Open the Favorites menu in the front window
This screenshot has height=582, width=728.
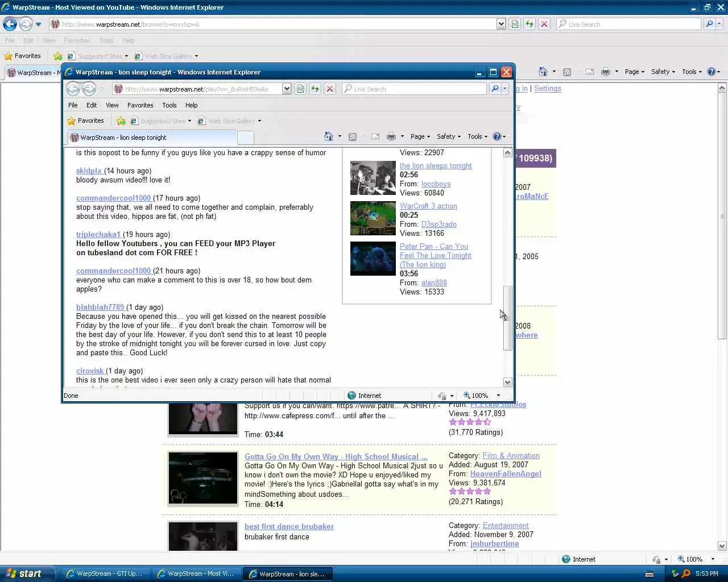tap(140, 105)
